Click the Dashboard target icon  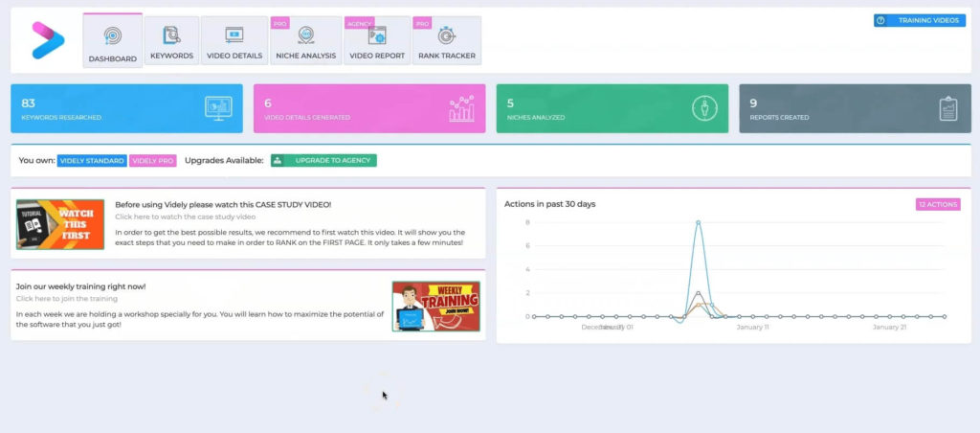click(113, 35)
